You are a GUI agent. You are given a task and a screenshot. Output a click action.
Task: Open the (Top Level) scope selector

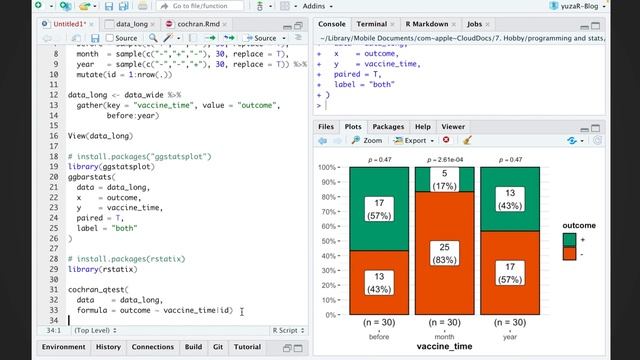click(x=95, y=331)
